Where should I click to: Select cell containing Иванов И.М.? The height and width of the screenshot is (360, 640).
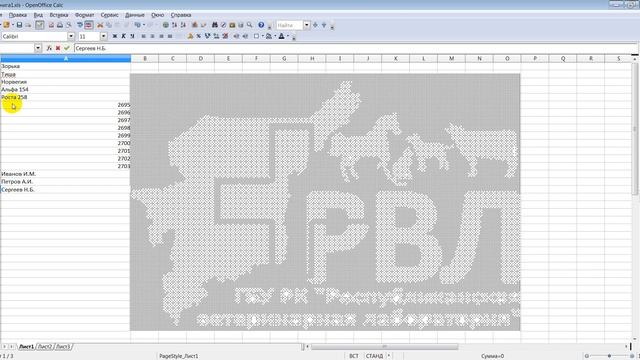point(65,174)
